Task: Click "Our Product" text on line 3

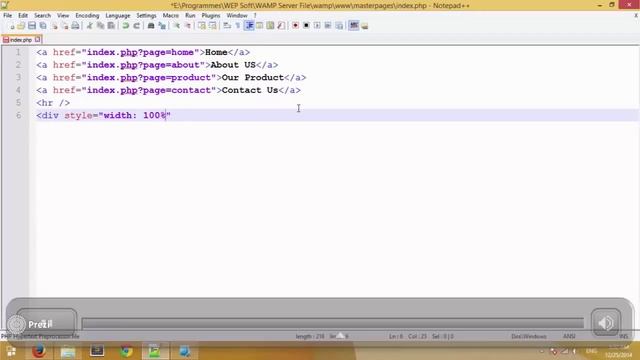Action: 253,78
